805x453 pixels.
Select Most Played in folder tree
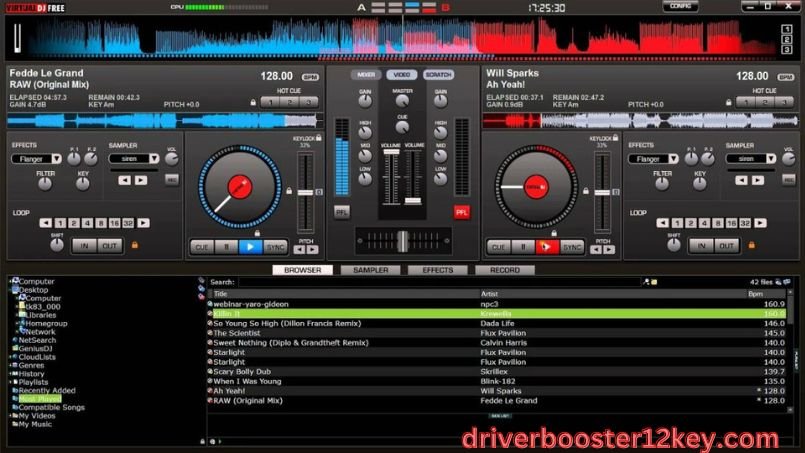coord(40,399)
